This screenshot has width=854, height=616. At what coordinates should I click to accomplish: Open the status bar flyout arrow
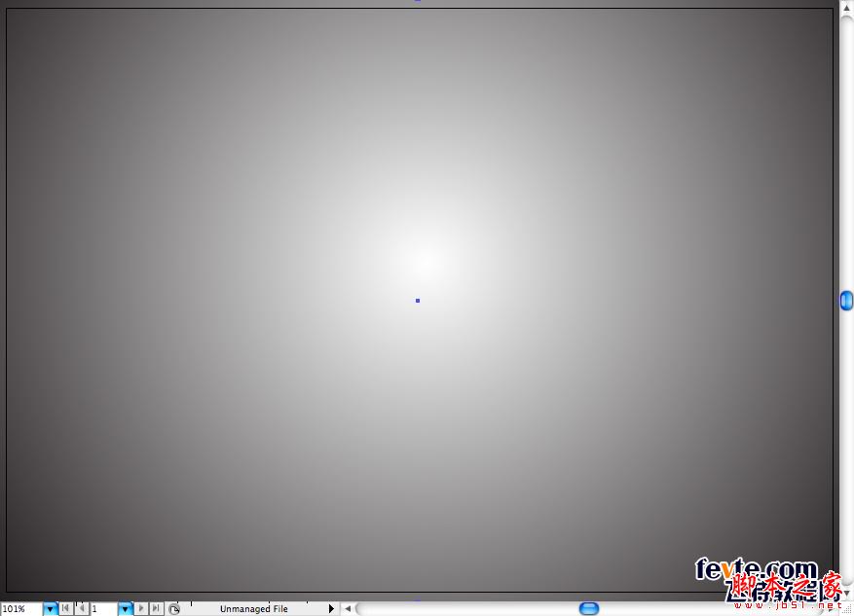(331, 608)
